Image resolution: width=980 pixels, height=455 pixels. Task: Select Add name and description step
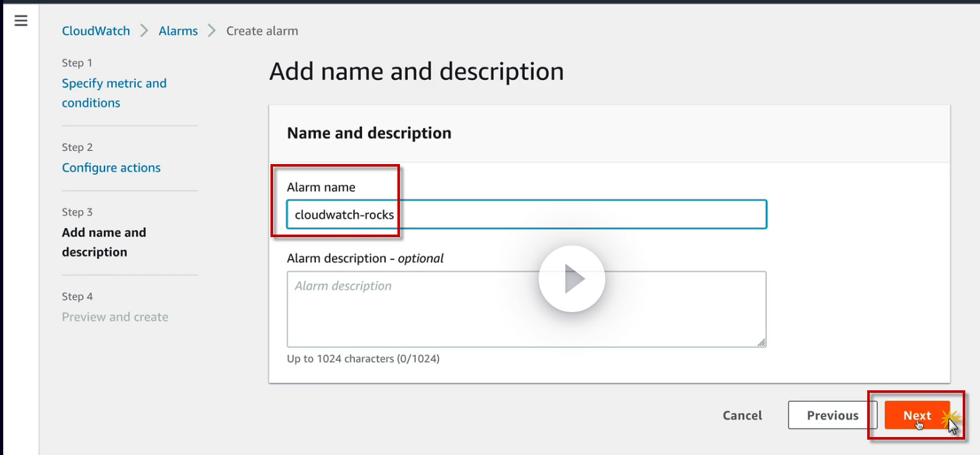104,242
